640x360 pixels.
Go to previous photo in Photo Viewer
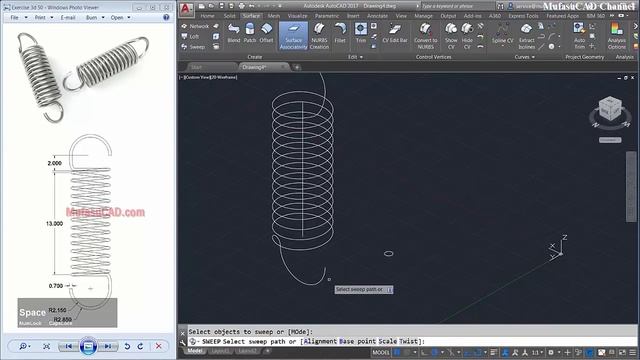coord(69,346)
